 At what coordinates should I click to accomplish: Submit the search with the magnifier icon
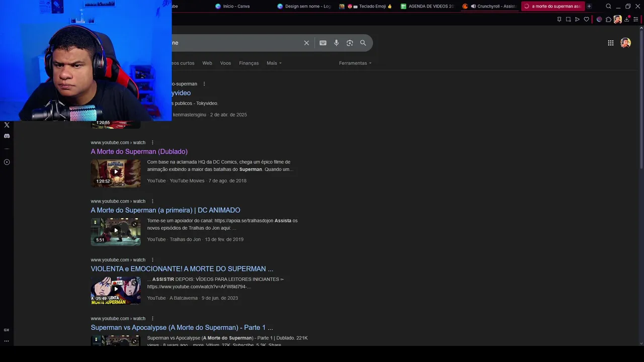[x=363, y=43]
